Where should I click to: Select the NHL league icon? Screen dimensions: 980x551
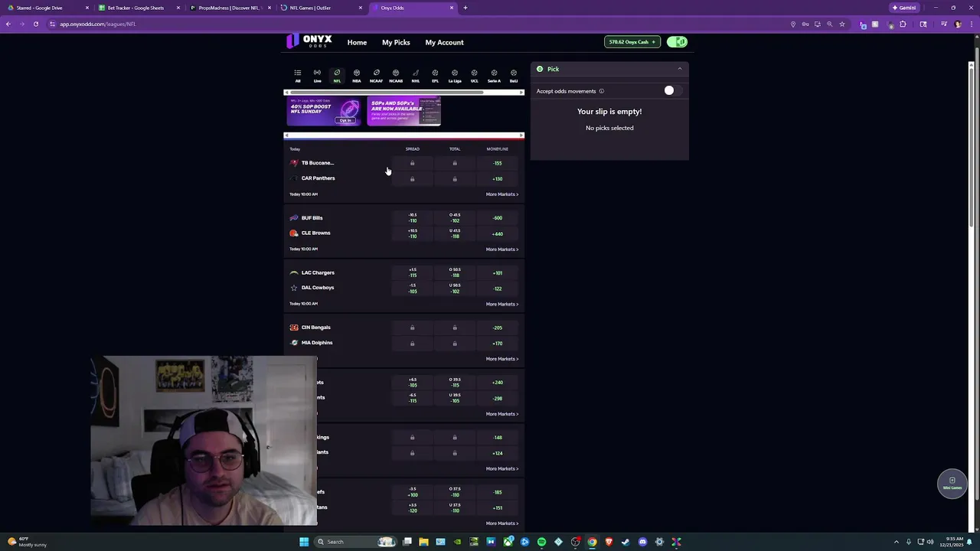click(x=416, y=76)
